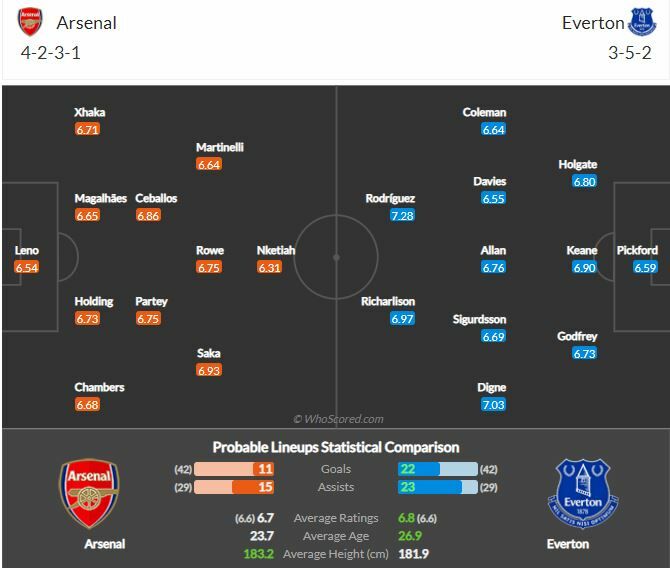Click Pickford's 6.59 rating badge

(645, 267)
